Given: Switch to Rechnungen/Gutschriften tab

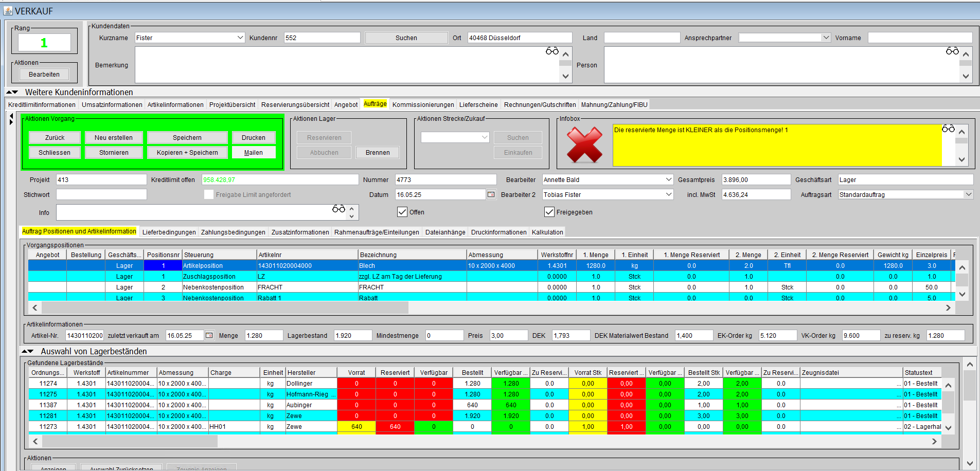Looking at the screenshot, I should pyautogui.click(x=540, y=104).
